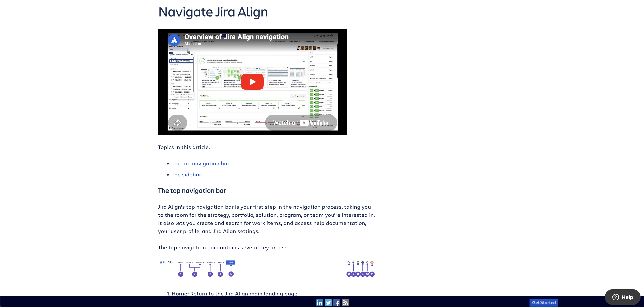Screen dimensions: 644x307
Task: Click 'The top navigation bar contains several key areas:' text
Action: tap(222, 248)
